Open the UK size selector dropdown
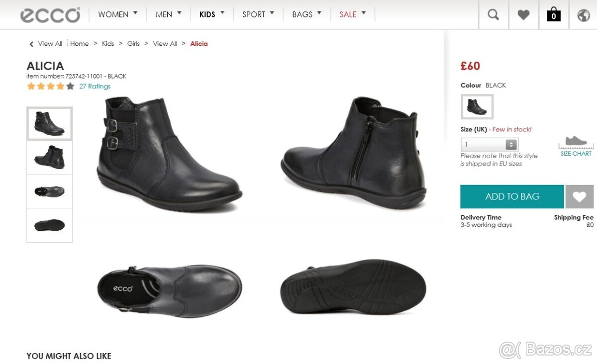Screen dimensions: 597x364 click(x=490, y=145)
